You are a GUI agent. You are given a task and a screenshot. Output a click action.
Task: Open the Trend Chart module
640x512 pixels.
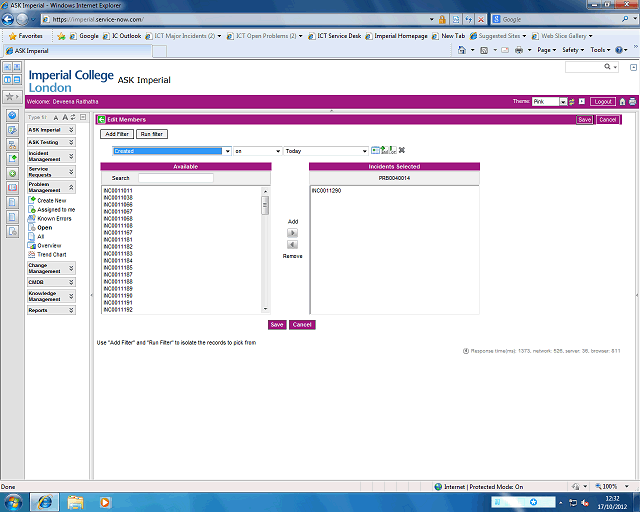pos(51,254)
